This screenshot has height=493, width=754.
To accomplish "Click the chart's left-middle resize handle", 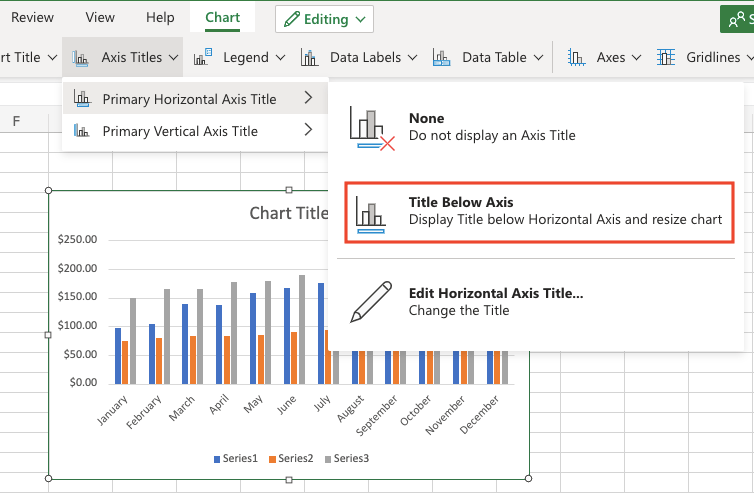I will pos(48,335).
